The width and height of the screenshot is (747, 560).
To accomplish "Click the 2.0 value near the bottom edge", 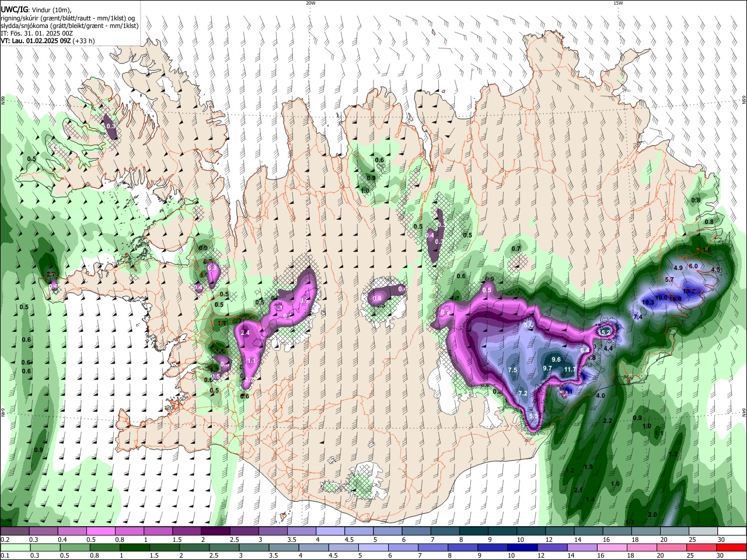I will (652, 514).
